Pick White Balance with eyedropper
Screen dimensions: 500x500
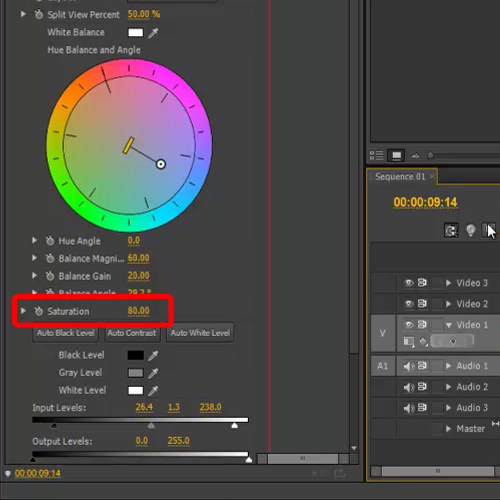coord(153,33)
